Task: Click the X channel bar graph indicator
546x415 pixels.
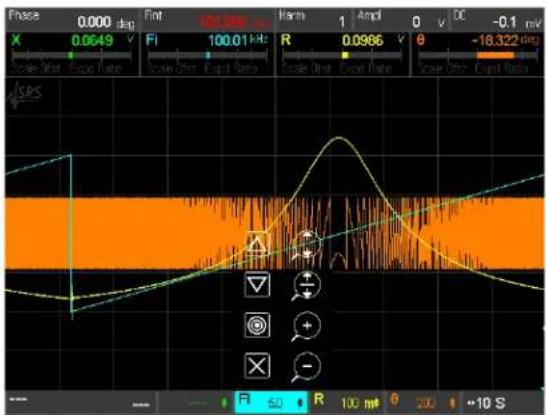Action: (72, 55)
